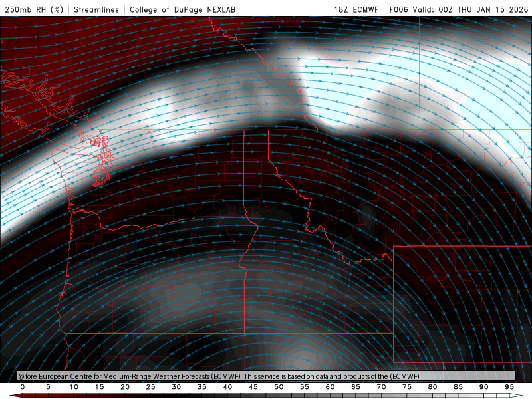Click the dark red left arrow of color bar
Viewport: 532px width, 399px height.
pyautogui.click(x=15, y=396)
